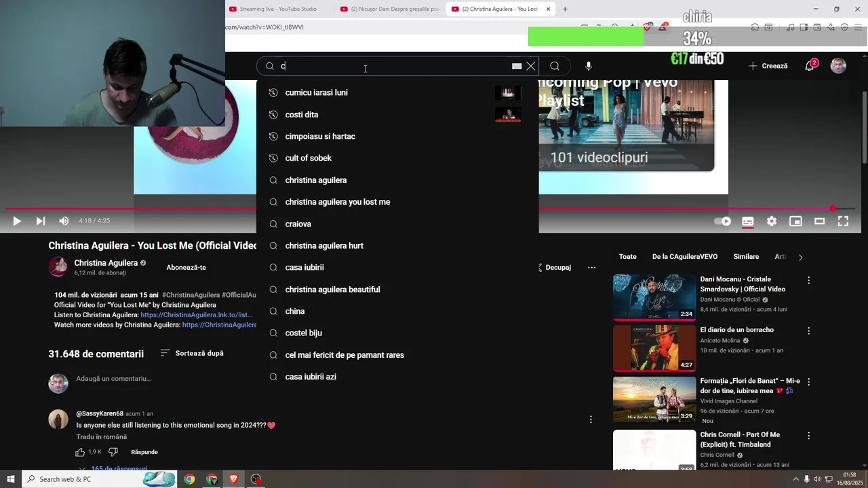Open 'Chris Cornell - Part Of Me' title
This screenshot has height=488, width=868.
(x=740, y=439)
